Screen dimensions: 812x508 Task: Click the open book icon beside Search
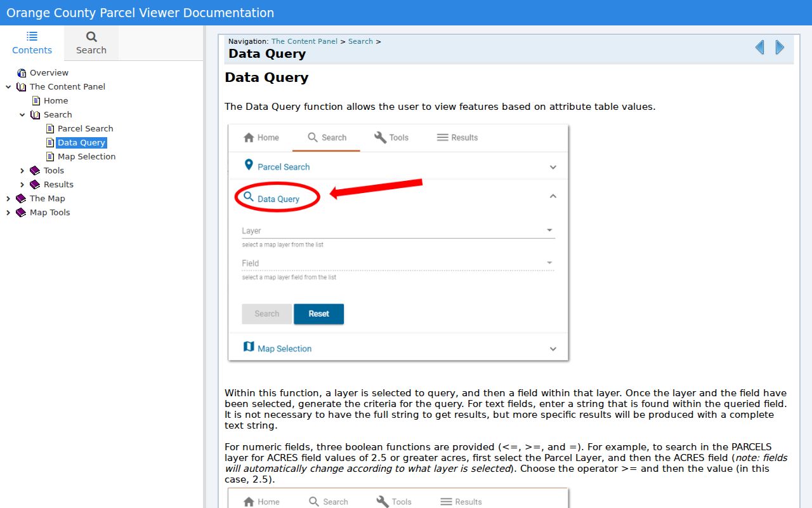pos(36,115)
